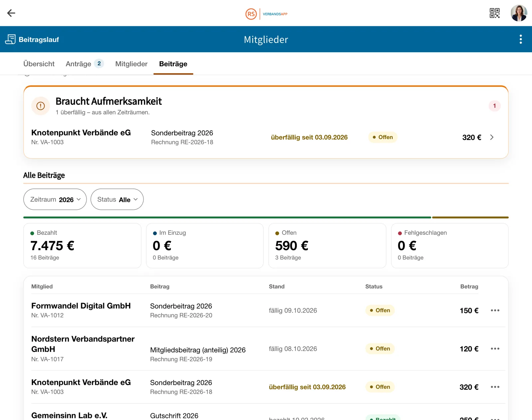Click the Beitragslauf icon in the header
Viewport: 532px width, 420px height.
(x=10, y=39)
